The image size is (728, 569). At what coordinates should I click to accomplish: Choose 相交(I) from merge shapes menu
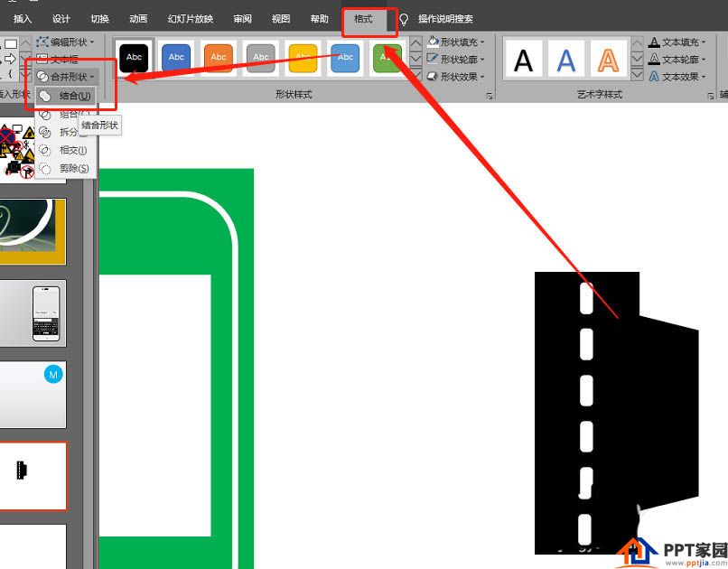pyautogui.click(x=65, y=150)
